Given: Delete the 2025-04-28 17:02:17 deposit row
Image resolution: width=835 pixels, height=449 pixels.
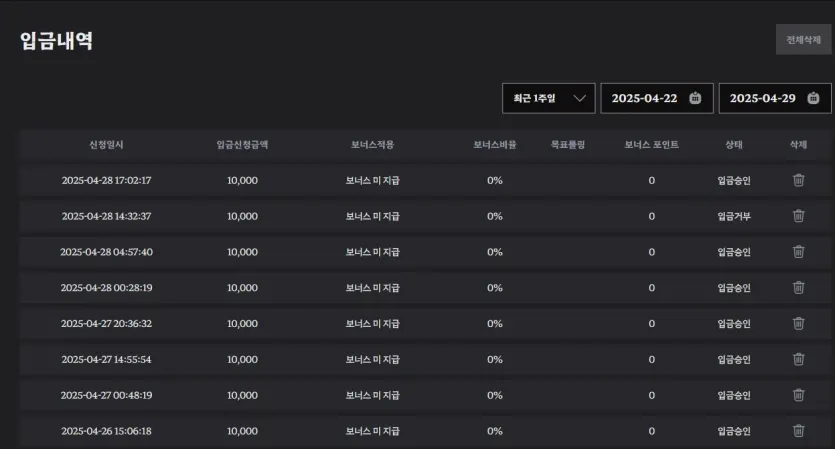Looking at the screenshot, I should pos(798,180).
